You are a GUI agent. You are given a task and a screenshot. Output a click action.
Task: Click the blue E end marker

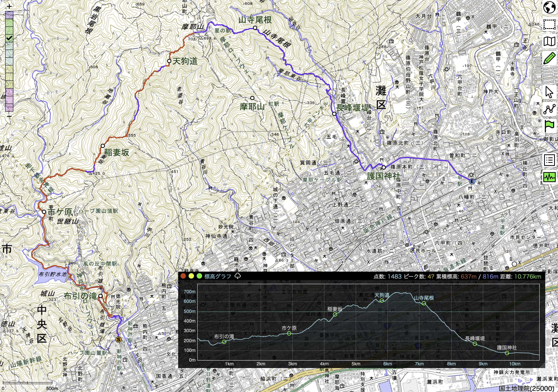point(472,181)
